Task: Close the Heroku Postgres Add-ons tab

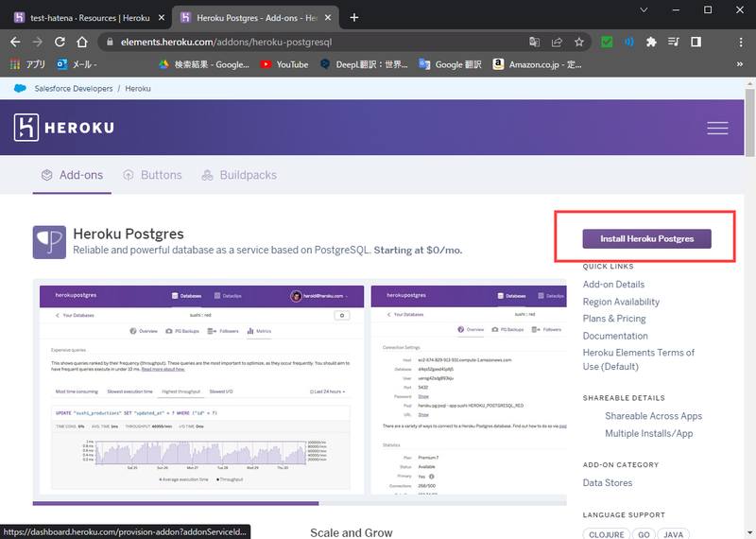Action: (x=328, y=17)
